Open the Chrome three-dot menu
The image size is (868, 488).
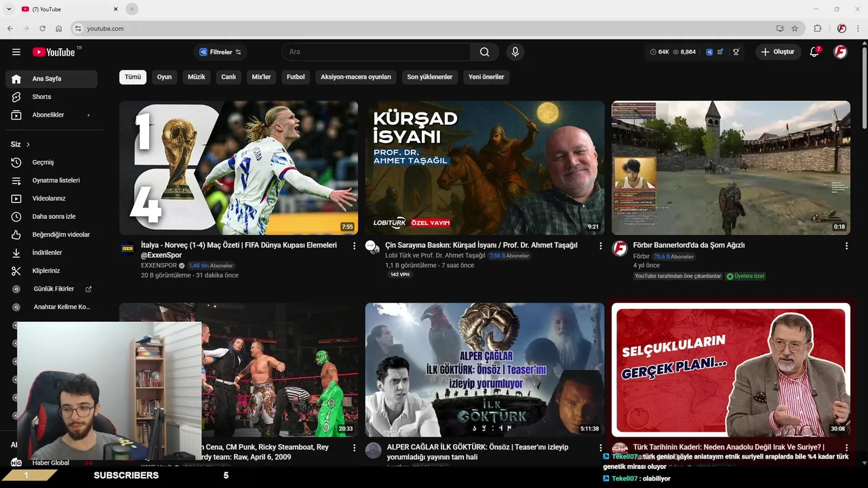point(858,28)
